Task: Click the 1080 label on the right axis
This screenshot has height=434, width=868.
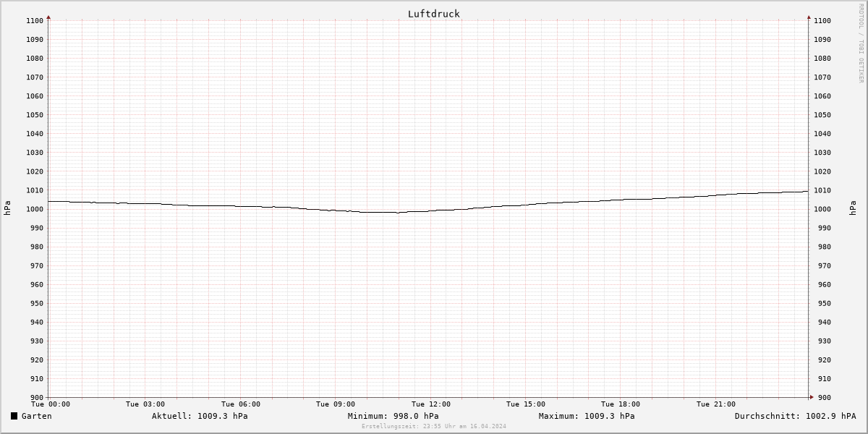Action: click(x=822, y=59)
